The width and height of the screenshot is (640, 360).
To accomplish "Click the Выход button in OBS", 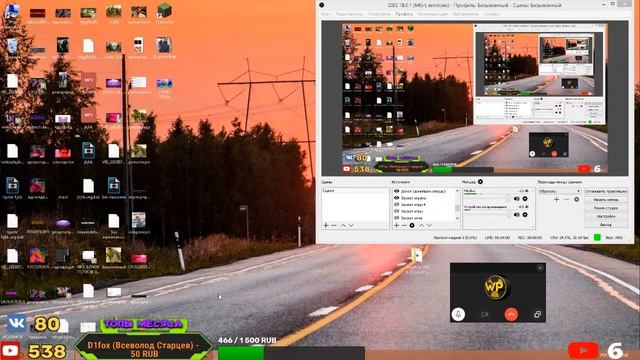I will [606, 224].
